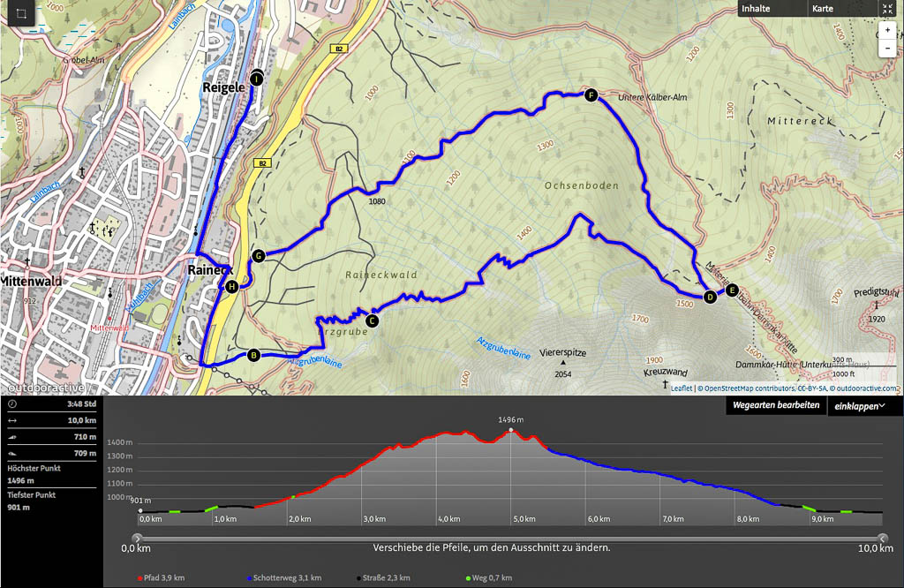Select waypoint marker F on route
904x588 pixels.
pyautogui.click(x=591, y=94)
